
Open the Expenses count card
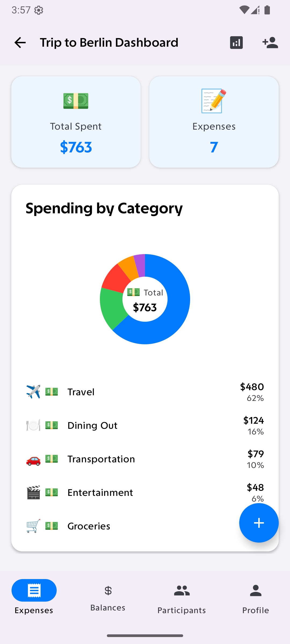(214, 122)
